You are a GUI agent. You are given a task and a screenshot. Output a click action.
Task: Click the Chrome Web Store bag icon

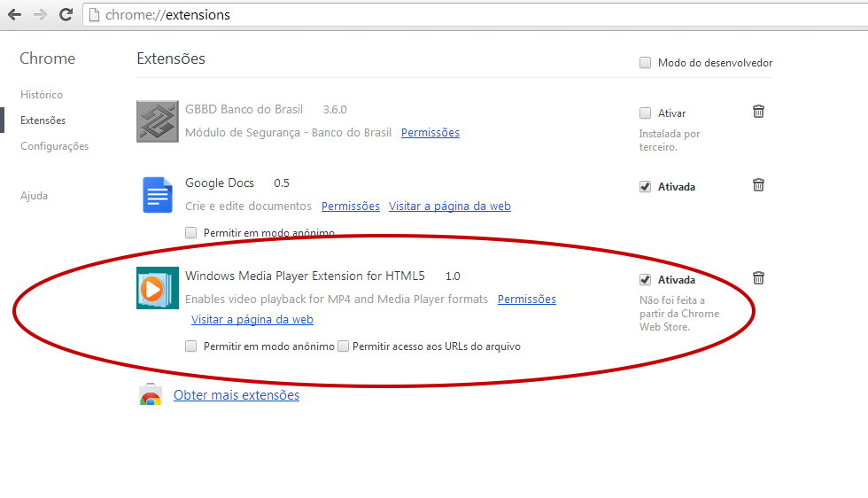click(150, 394)
